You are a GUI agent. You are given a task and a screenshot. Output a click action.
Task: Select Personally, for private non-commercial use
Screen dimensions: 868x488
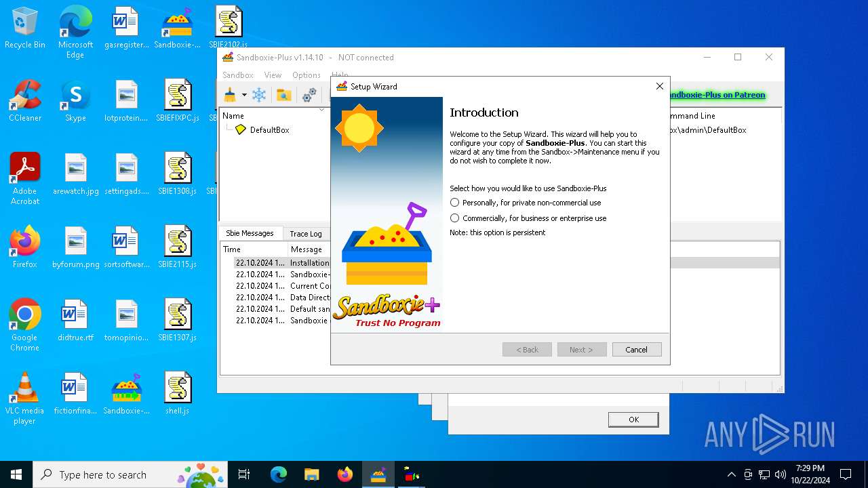pyautogui.click(x=526, y=203)
